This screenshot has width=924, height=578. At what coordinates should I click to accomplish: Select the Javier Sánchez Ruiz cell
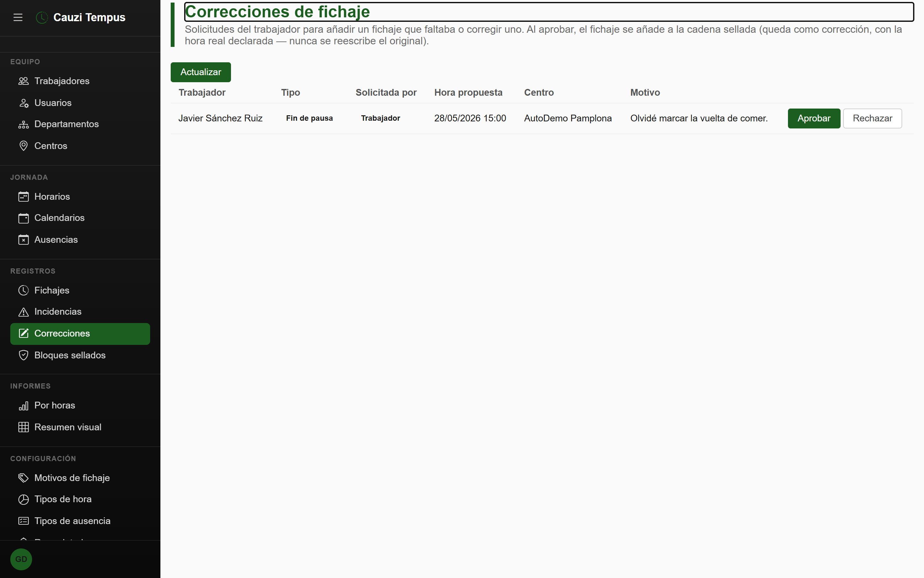point(220,118)
